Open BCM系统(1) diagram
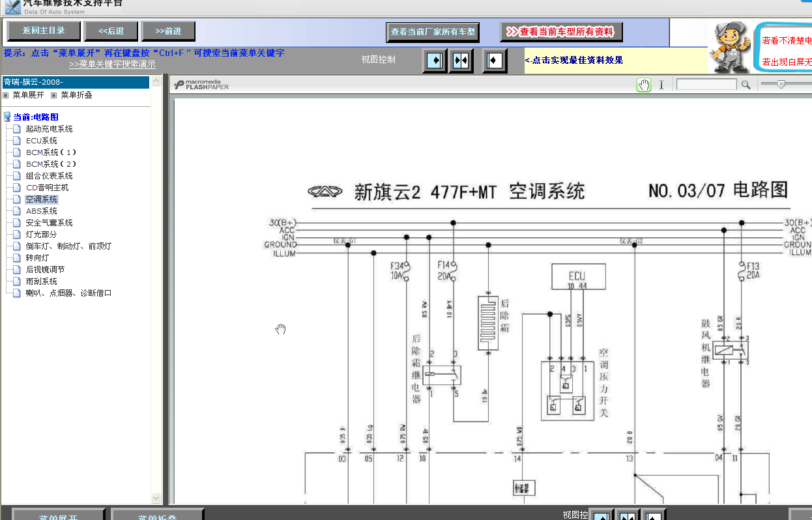 (51, 152)
